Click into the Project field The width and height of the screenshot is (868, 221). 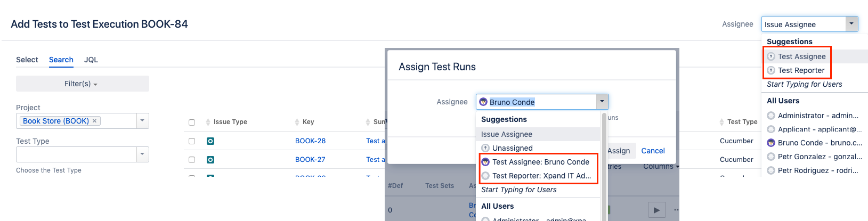coord(77,121)
